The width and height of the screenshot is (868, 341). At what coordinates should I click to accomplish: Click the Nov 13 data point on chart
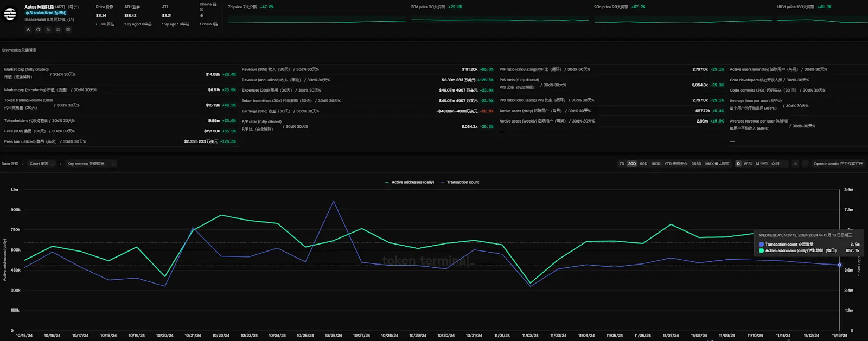[x=839, y=265]
